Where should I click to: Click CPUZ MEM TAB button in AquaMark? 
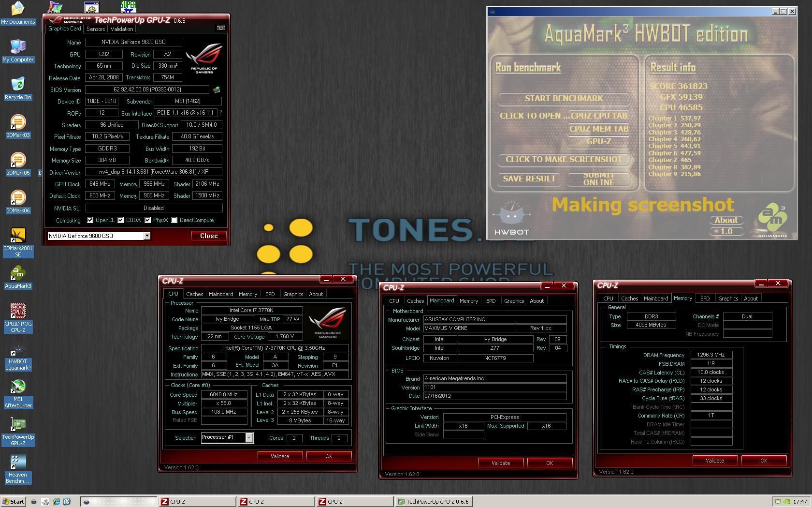(x=598, y=129)
